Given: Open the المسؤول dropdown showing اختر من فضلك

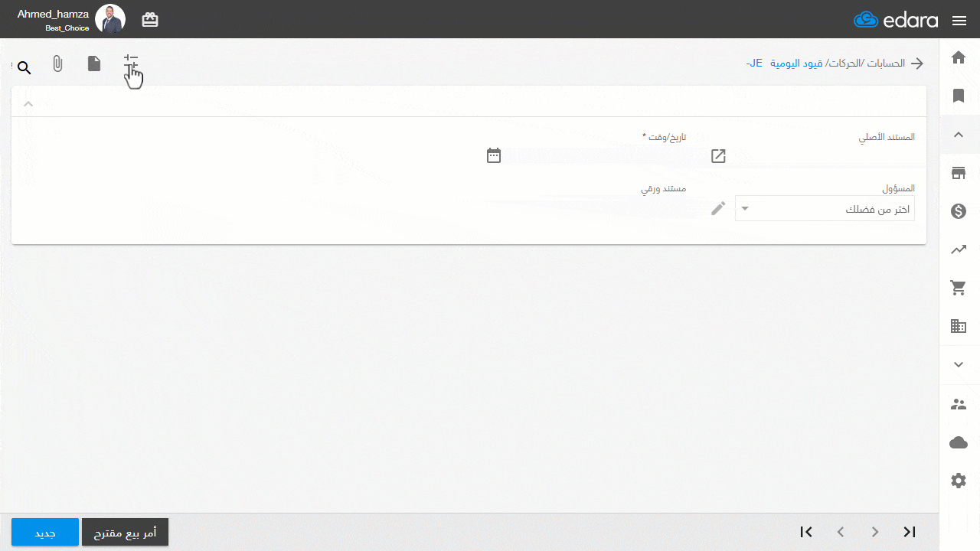Looking at the screenshot, I should point(824,208).
